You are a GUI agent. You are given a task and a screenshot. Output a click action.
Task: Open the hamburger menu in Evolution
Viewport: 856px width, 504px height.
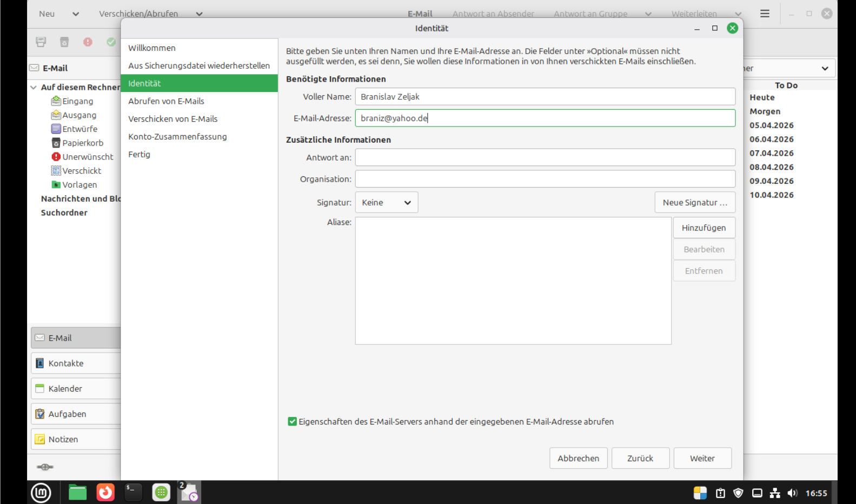click(765, 14)
